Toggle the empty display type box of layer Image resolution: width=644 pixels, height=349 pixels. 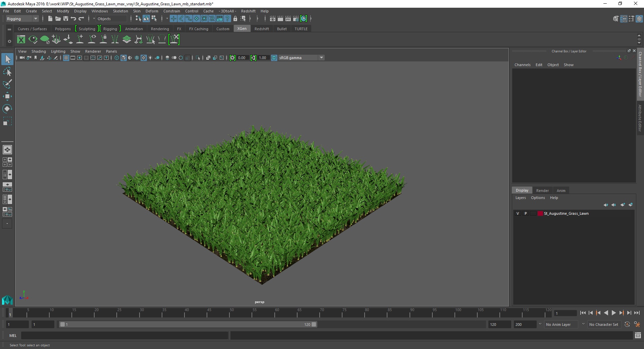tap(533, 213)
